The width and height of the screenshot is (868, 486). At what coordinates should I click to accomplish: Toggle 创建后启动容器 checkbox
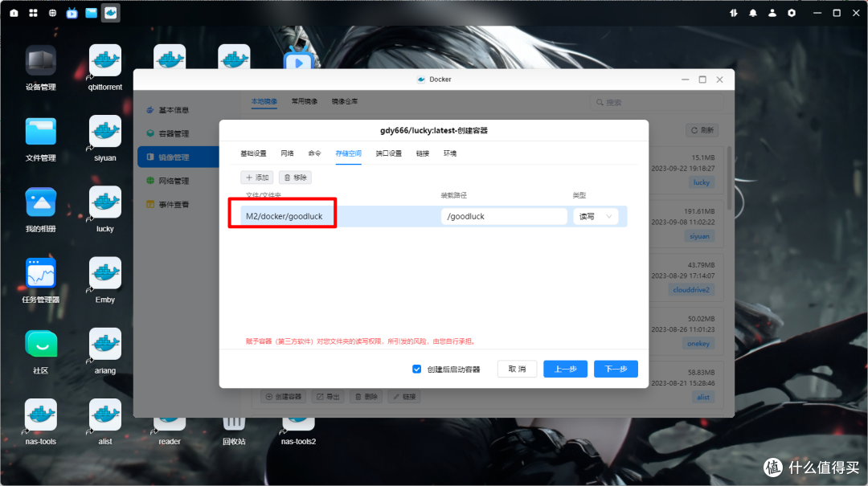(x=416, y=370)
